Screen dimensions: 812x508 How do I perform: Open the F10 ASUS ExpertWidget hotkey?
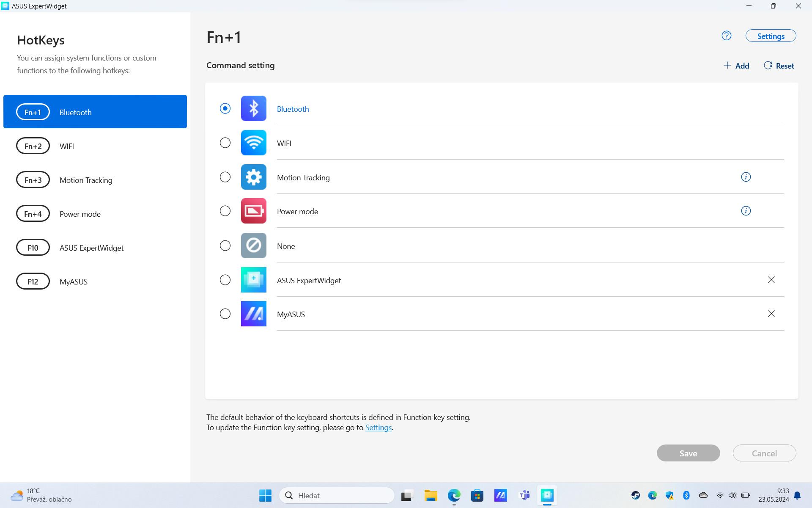pyautogui.click(x=95, y=248)
